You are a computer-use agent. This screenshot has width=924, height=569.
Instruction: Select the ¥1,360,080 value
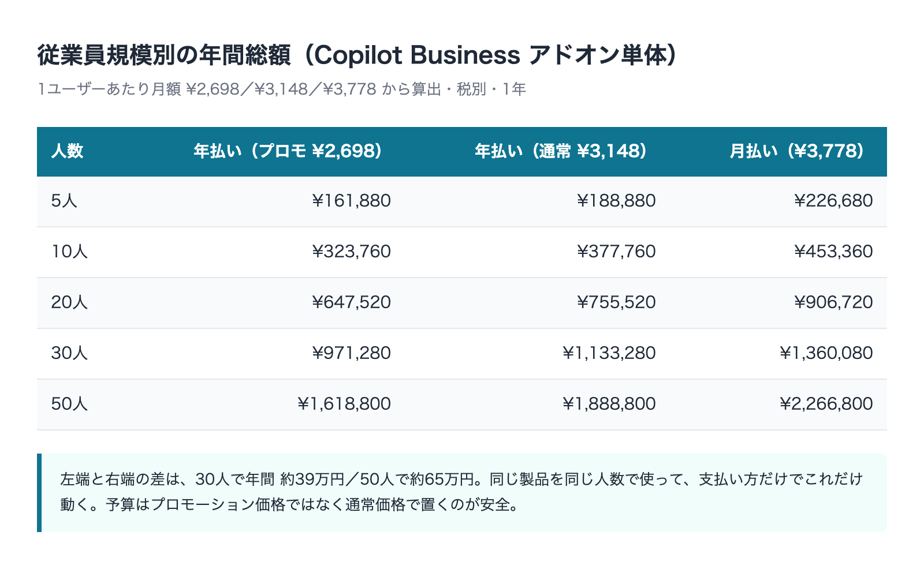point(826,353)
